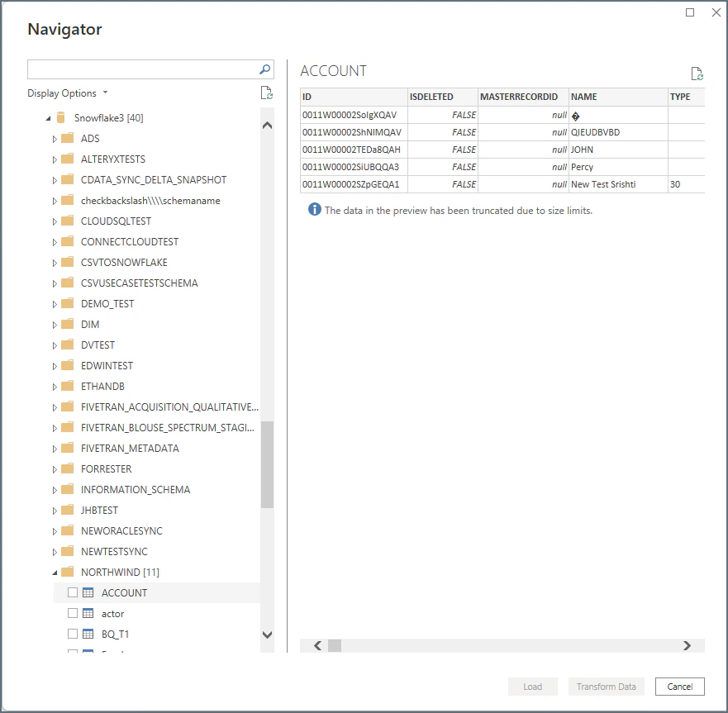Check the actor table checkbox
728x713 pixels.
tap(72, 613)
